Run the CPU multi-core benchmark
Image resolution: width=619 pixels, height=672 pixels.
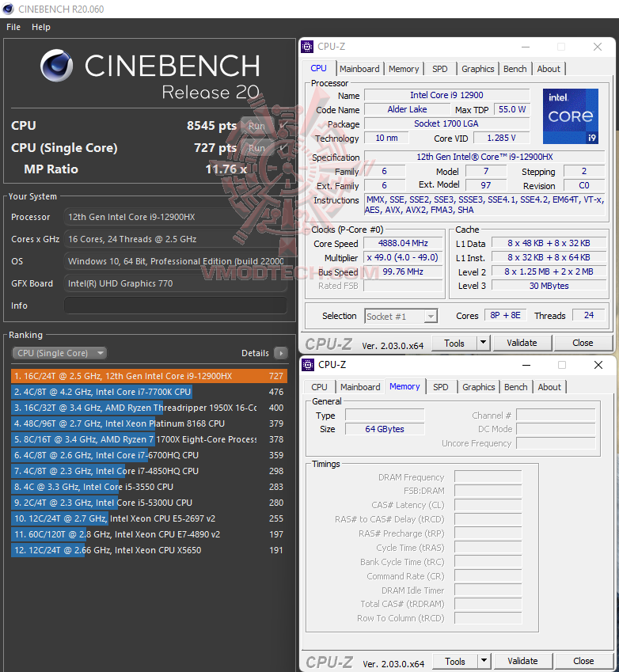(257, 126)
